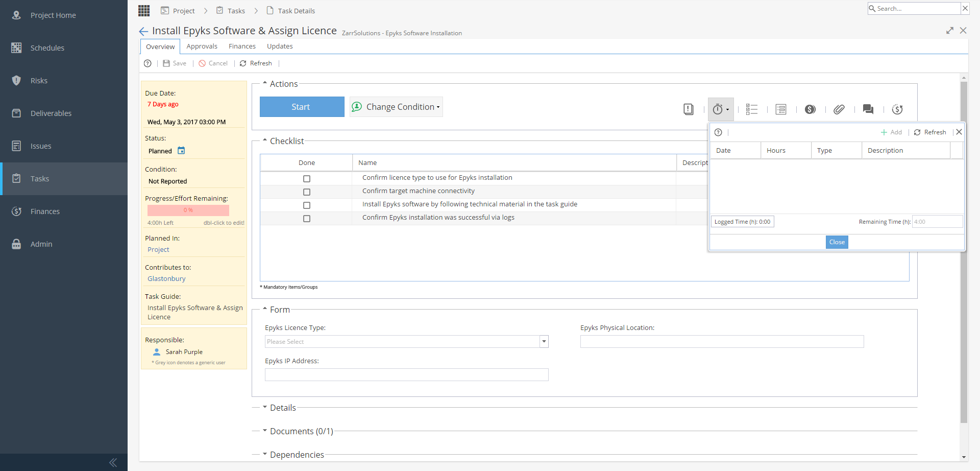The width and height of the screenshot is (980, 471).
Task: Tick 'Confirm target machine connectivity' checkbox
Action: [x=307, y=192]
